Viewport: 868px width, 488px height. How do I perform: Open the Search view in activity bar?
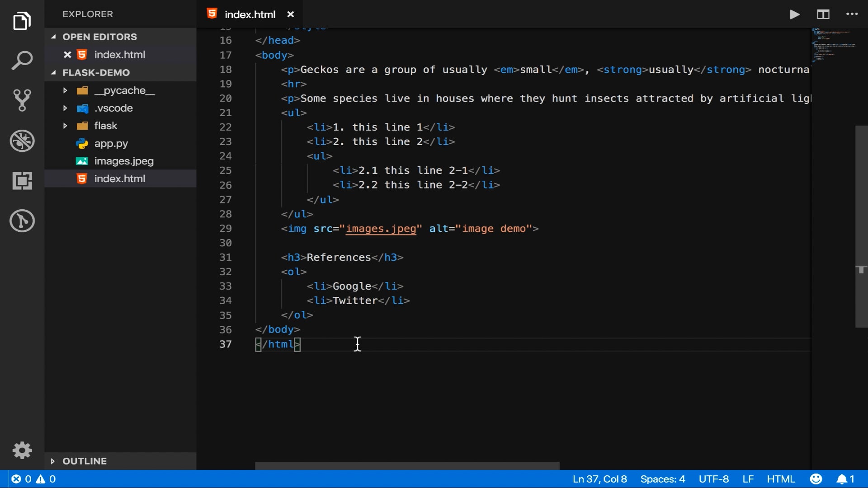22,61
